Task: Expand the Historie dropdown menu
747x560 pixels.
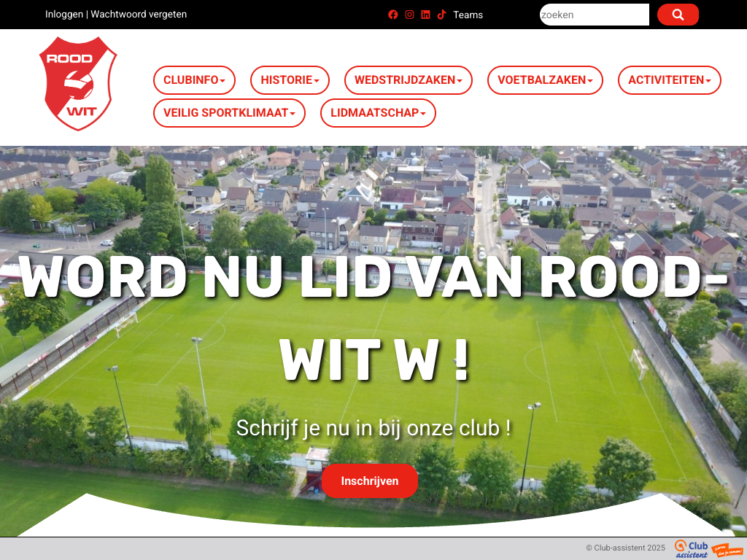Action: pos(290,80)
